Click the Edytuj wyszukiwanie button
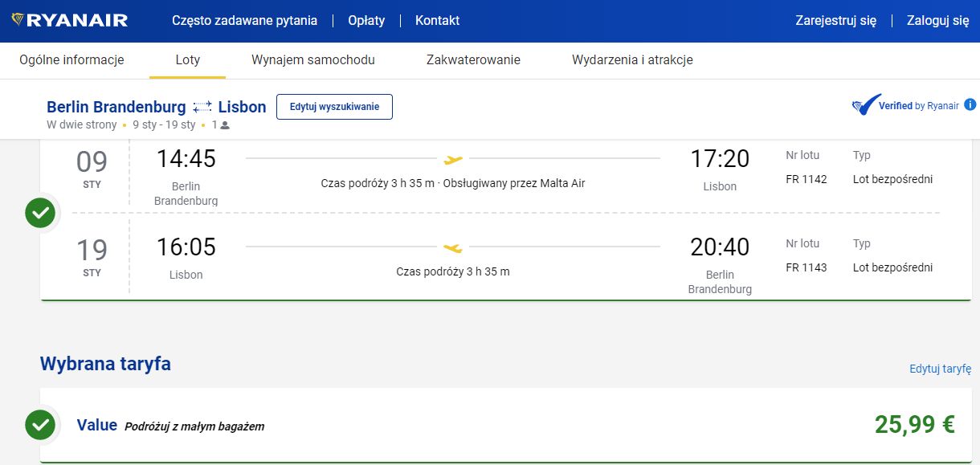Image resolution: width=980 pixels, height=465 pixels. click(x=334, y=107)
